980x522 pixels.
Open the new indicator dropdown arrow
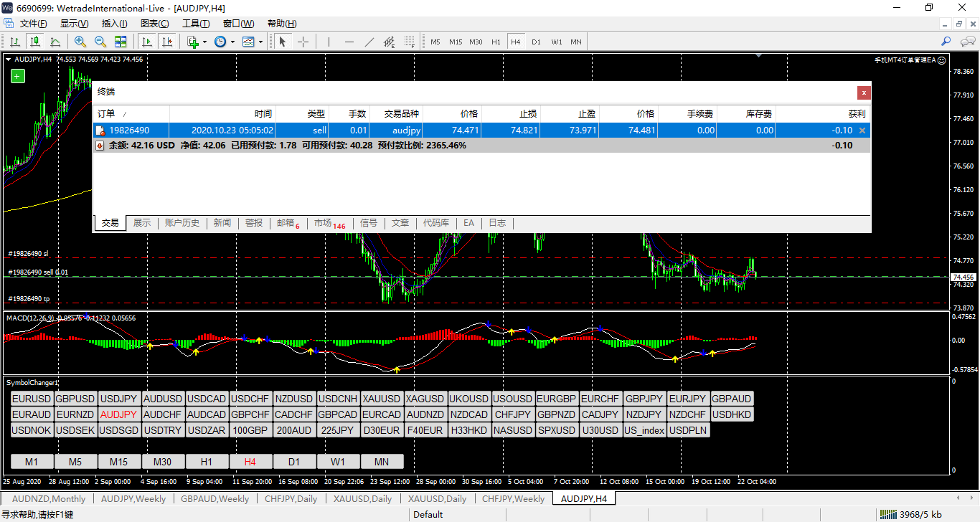coord(204,42)
